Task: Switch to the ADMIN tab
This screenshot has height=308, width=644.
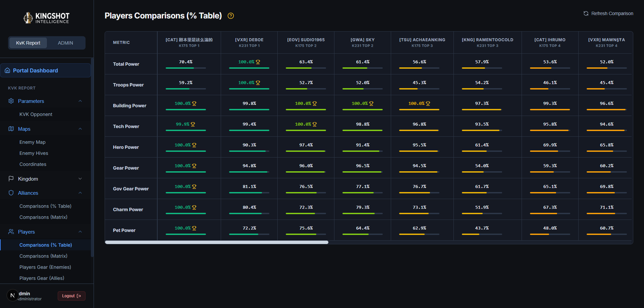Action: click(65, 43)
